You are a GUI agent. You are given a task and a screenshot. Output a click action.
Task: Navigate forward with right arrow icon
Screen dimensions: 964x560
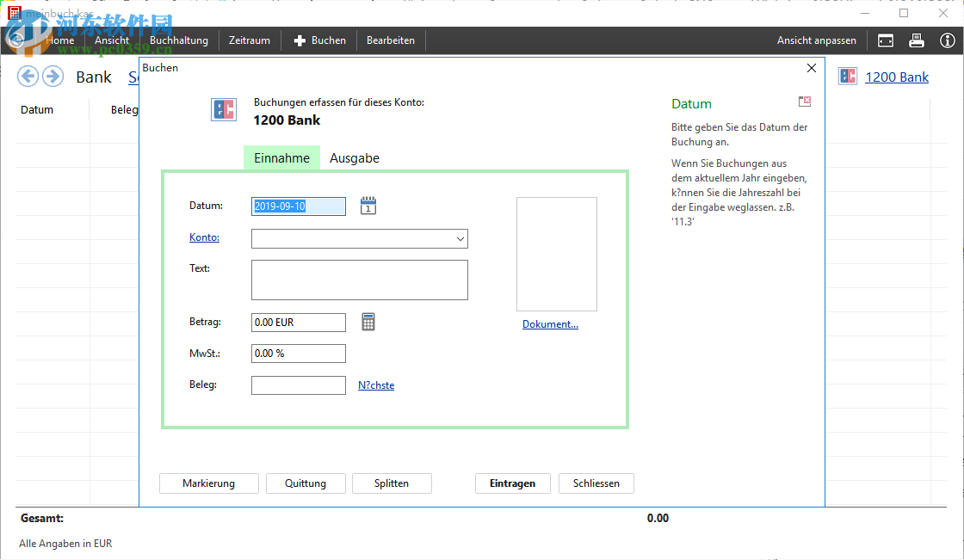click(53, 77)
